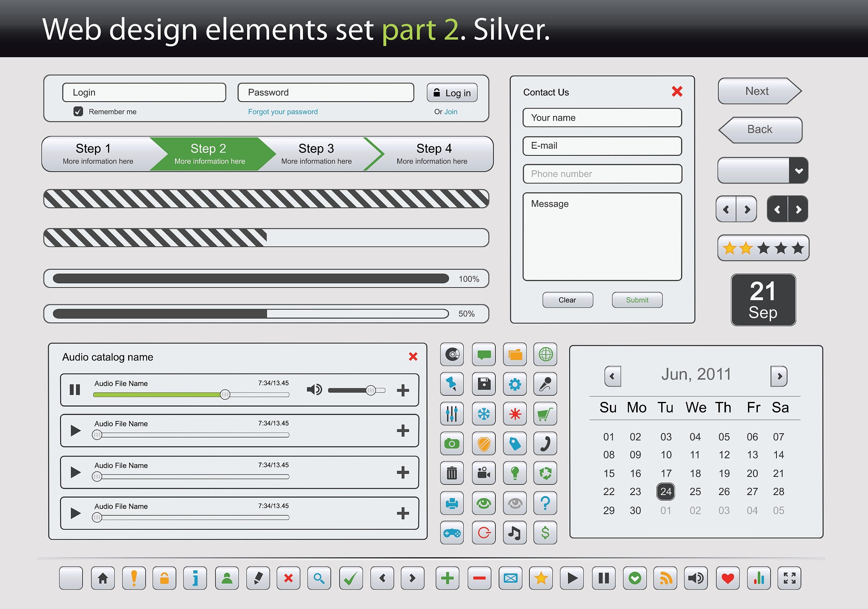Go to next month in calendar
The width and height of the screenshot is (868, 609).
[x=779, y=376]
